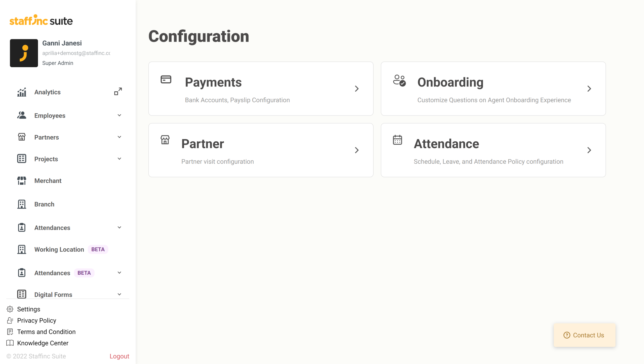Image resolution: width=644 pixels, height=364 pixels.
Task: Click the Branch building icon
Action: click(x=22, y=204)
